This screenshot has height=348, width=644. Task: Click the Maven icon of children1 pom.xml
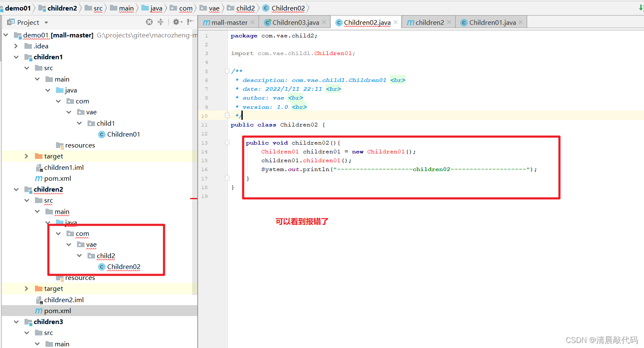coord(39,179)
